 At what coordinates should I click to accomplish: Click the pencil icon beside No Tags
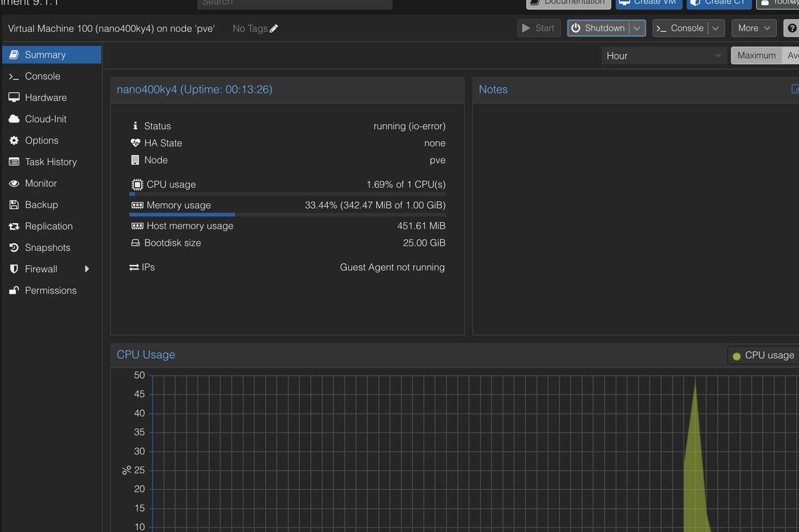click(x=274, y=29)
